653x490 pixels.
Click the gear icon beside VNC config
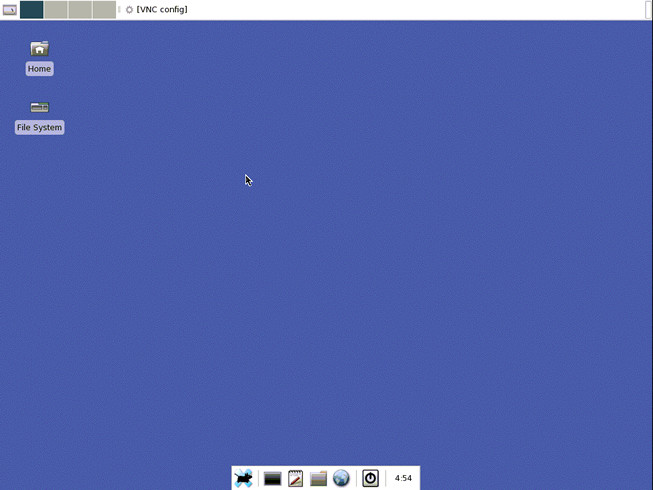(129, 10)
